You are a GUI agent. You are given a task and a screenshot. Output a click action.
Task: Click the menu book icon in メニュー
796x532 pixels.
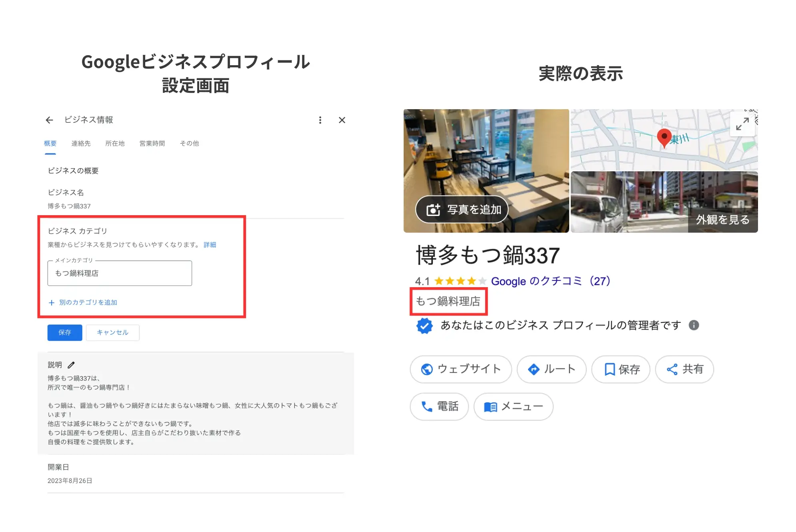tap(490, 407)
